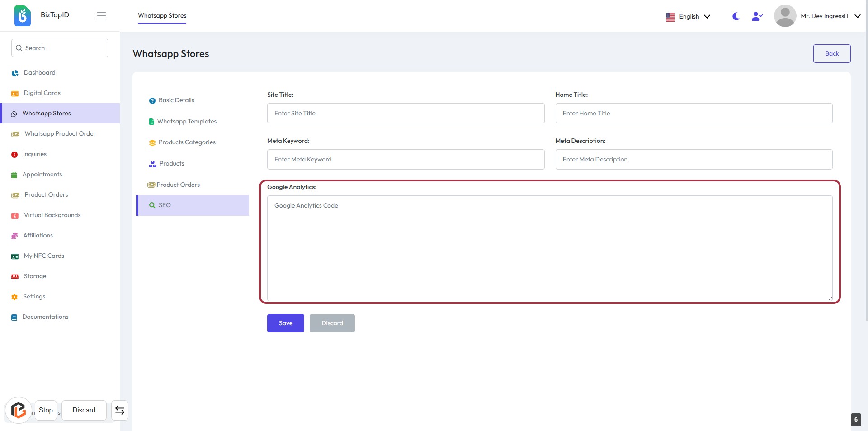
Task: Toggle dark mode with the moon icon
Action: [736, 16]
